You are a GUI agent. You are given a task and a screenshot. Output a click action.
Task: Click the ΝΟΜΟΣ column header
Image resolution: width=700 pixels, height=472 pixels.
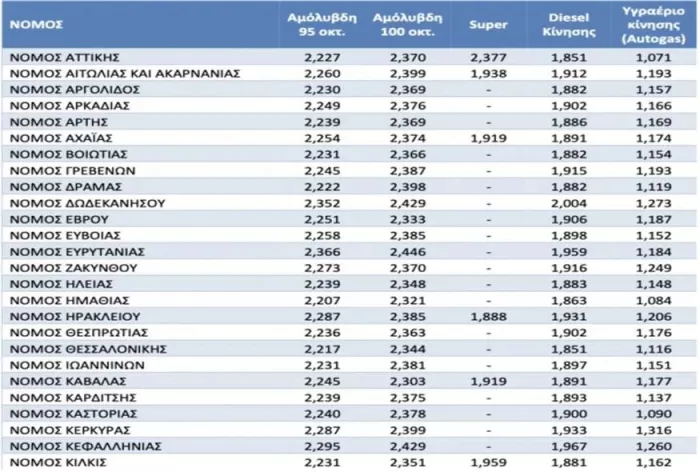pyautogui.click(x=36, y=25)
